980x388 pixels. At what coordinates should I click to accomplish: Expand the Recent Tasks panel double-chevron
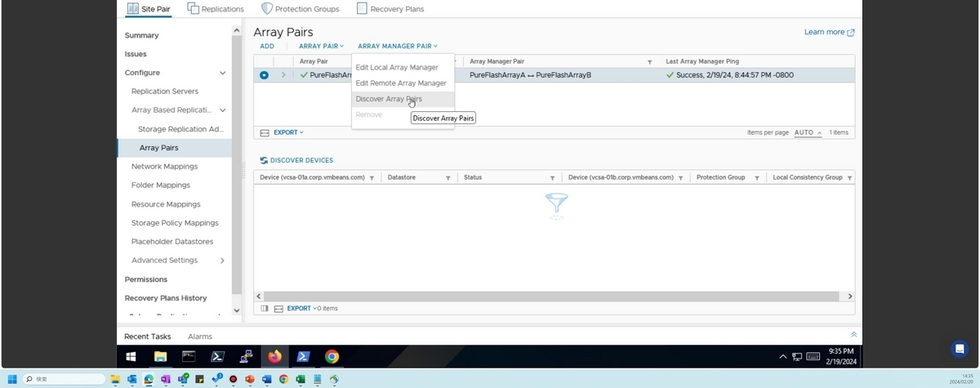[854, 335]
